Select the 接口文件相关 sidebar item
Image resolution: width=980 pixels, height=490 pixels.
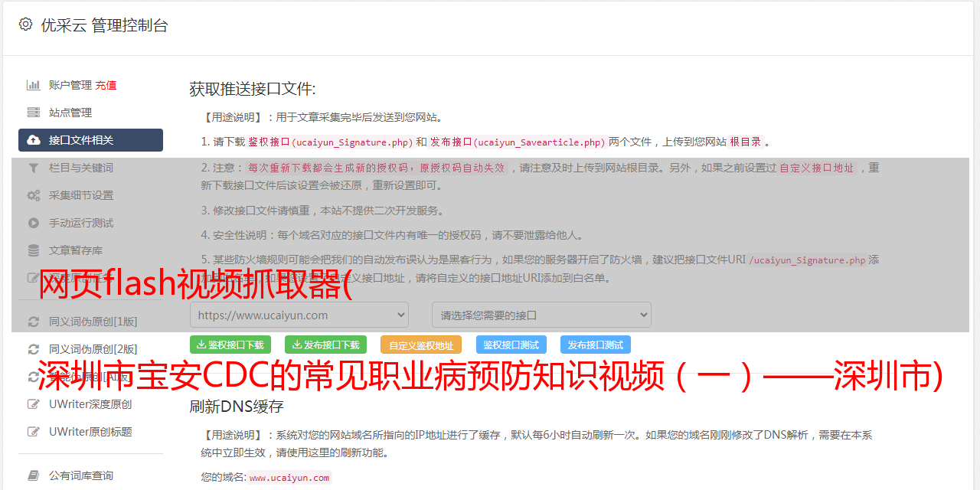[x=90, y=140]
